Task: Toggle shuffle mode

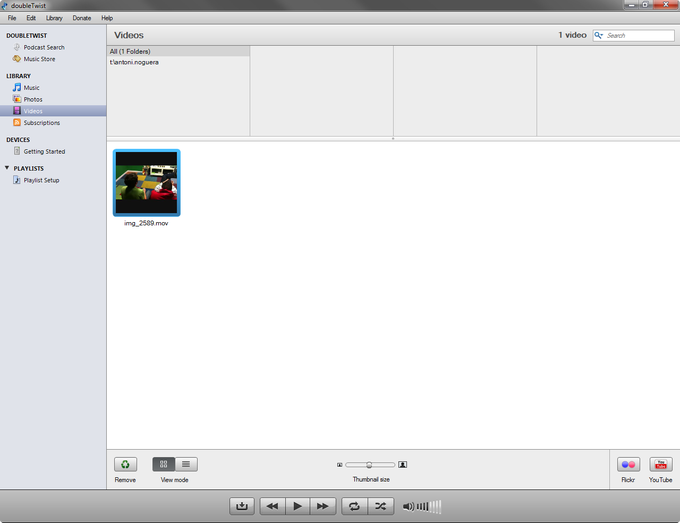Action: click(x=381, y=506)
